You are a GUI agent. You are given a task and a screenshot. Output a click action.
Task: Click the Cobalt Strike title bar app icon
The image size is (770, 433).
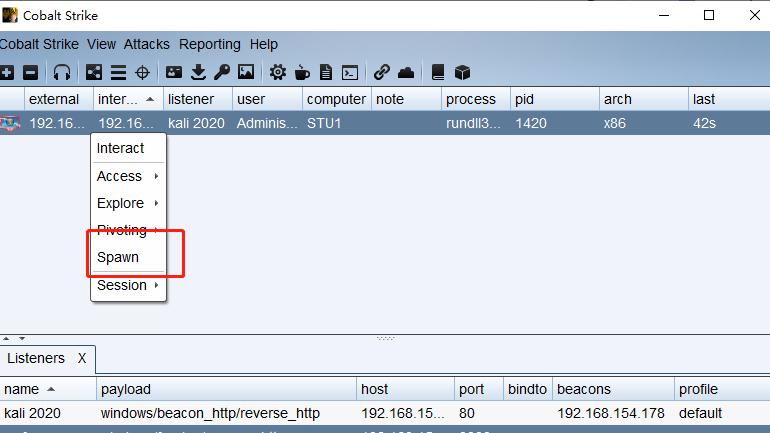pyautogui.click(x=10, y=15)
